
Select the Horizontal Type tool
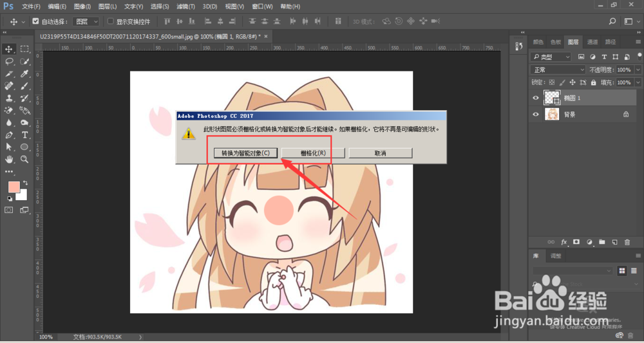24,135
